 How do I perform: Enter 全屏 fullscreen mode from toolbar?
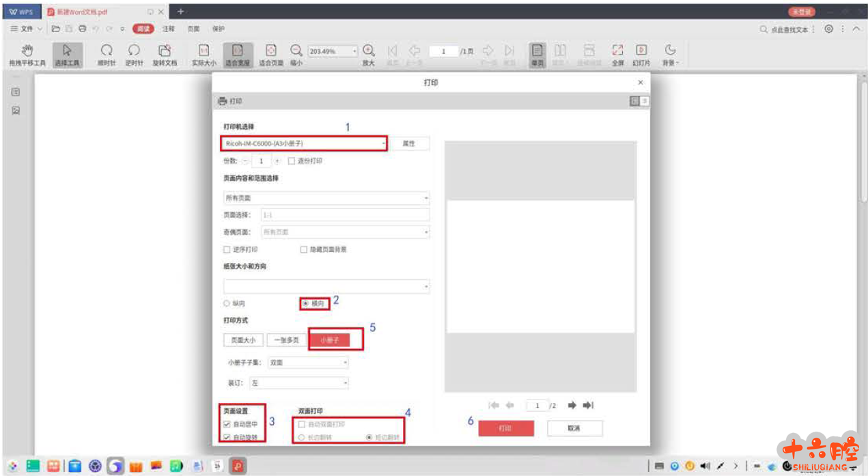pyautogui.click(x=617, y=54)
